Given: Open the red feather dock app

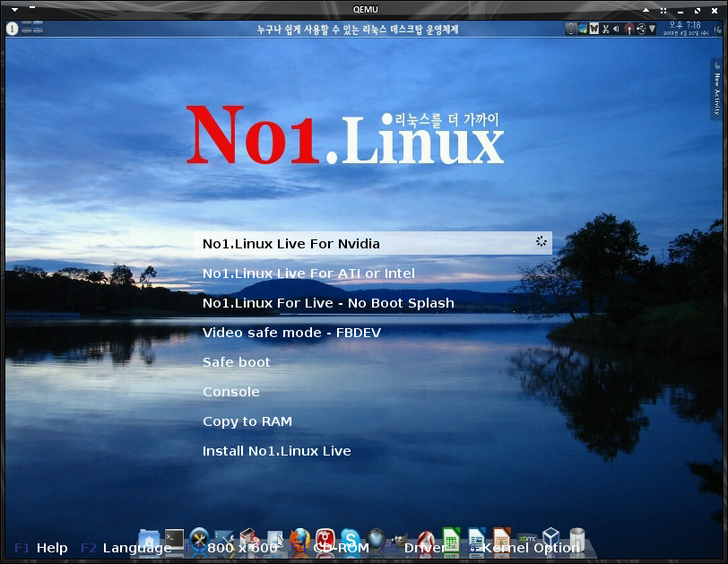Looking at the screenshot, I should (x=426, y=540).
